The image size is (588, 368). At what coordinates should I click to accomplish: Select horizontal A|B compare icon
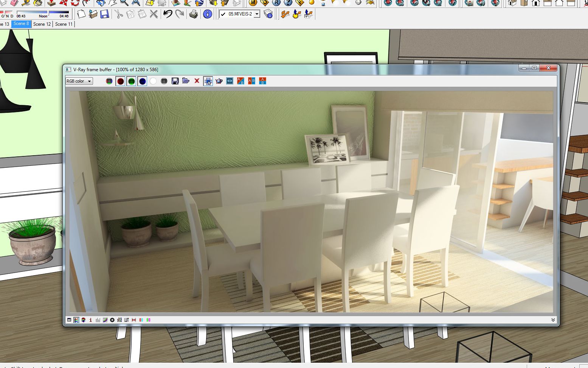click(x=251, y=81)
